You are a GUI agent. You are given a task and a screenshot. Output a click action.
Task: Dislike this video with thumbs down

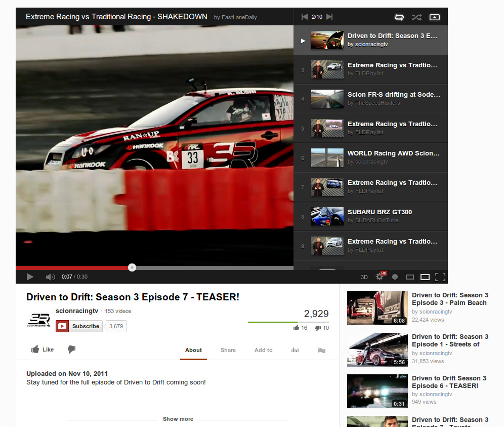(72, 349)
